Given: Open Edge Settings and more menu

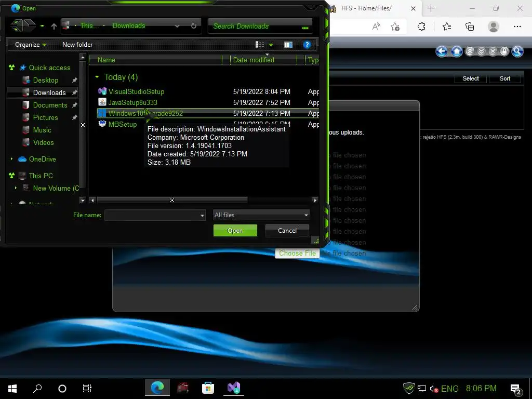Looking at the screenshot, I should point(517,26).
